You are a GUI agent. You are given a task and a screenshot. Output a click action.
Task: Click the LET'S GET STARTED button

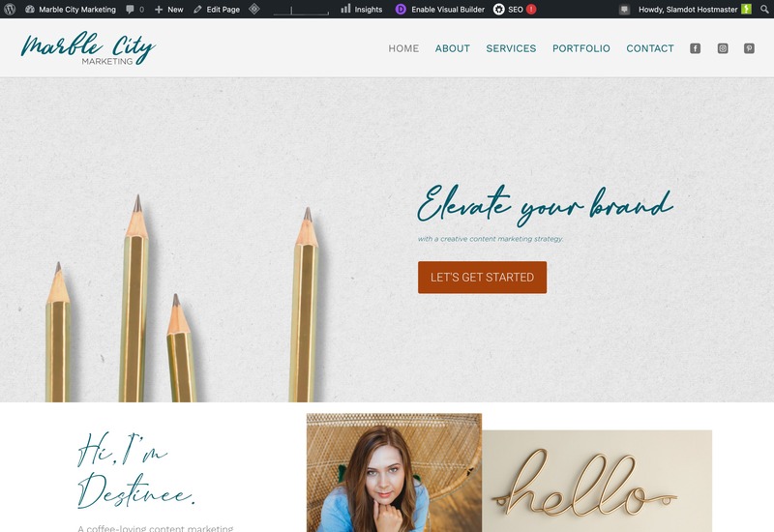tap(482, 278)
